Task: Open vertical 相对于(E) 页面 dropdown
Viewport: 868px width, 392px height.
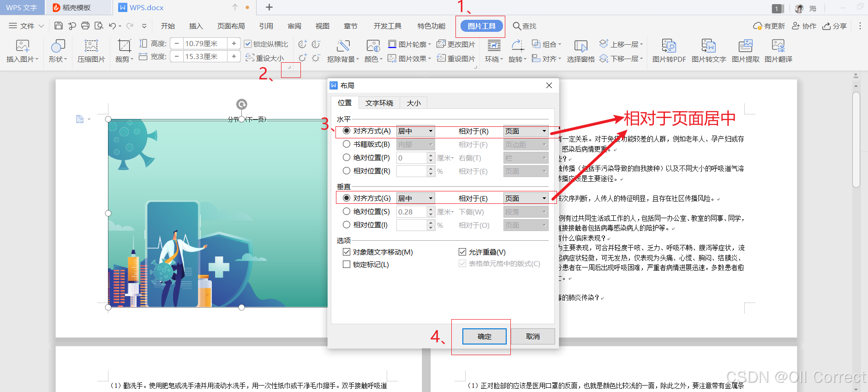Action: point(526,198)
